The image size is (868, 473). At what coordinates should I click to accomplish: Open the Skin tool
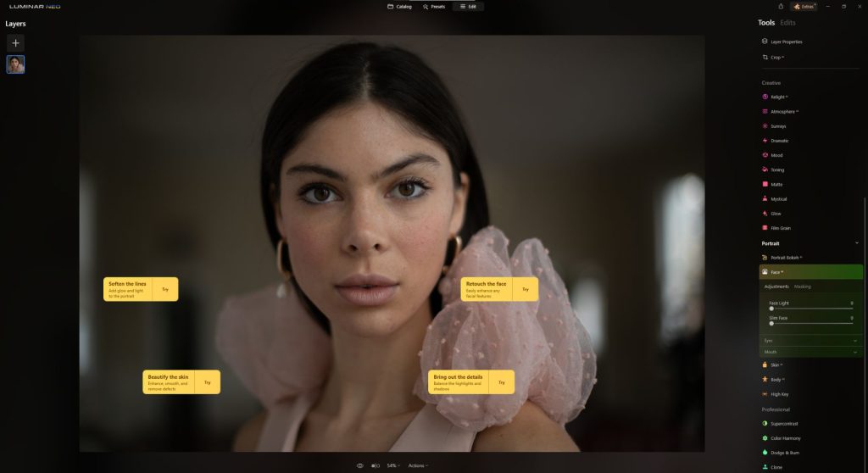pyautogui.click(x=772, y=365)
